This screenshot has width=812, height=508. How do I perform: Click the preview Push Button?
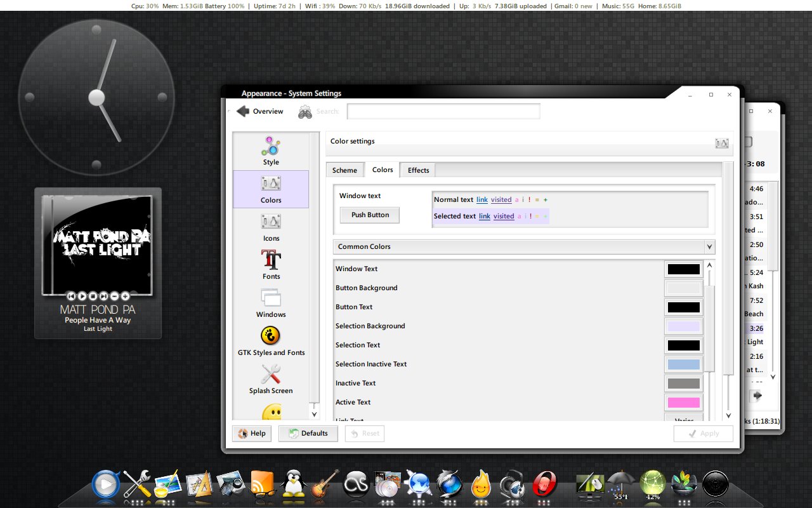[370, 215]
